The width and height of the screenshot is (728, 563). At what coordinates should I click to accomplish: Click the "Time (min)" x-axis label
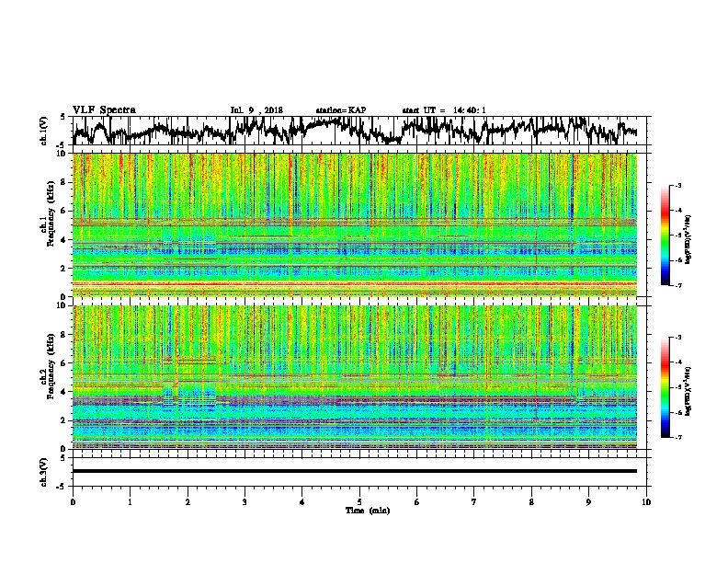click(368, 511)
